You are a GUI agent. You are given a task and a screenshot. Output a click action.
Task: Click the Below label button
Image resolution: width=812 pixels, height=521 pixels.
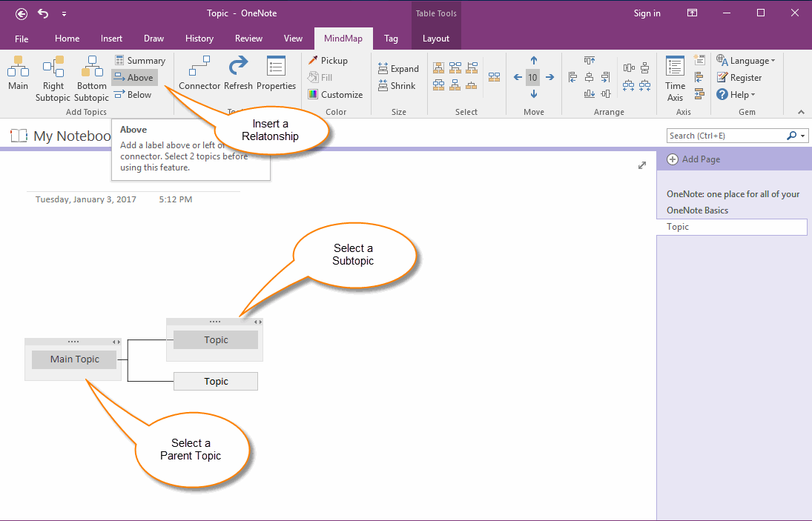(x=133, y=95)
